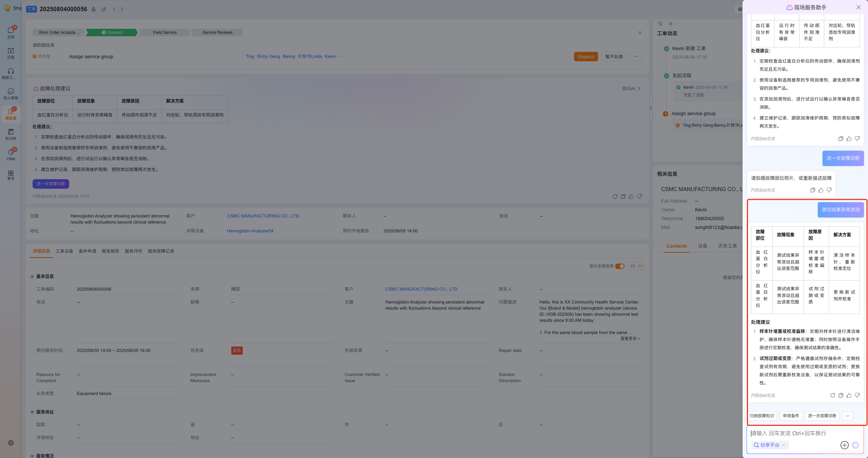
Task: Open the settings gear in the sidebar
Action: (11, 443)
